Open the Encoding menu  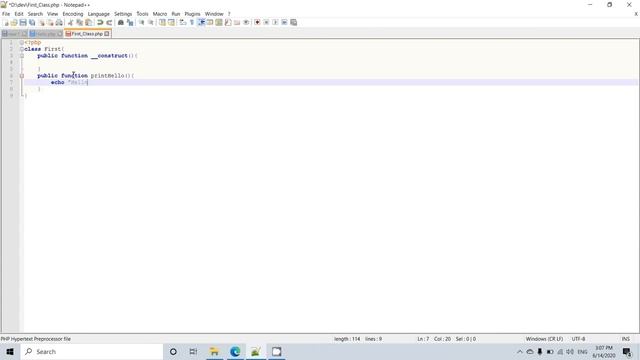[x=73, y=14]
